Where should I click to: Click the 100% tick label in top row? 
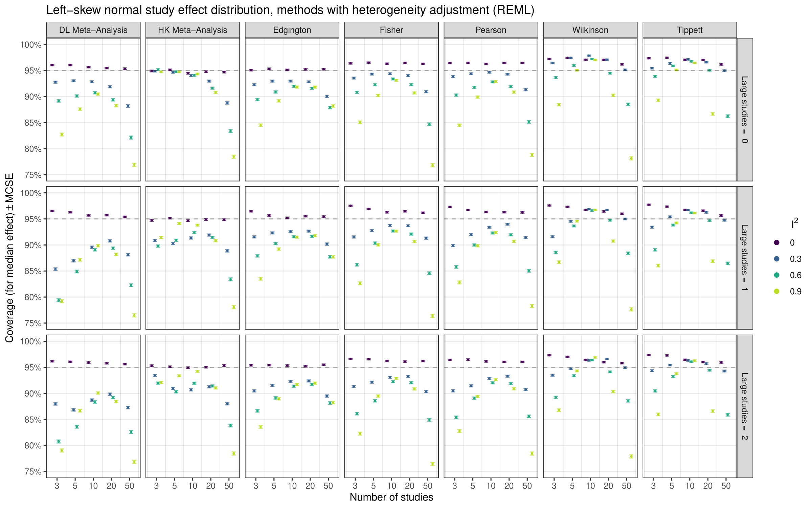(31, 45)
